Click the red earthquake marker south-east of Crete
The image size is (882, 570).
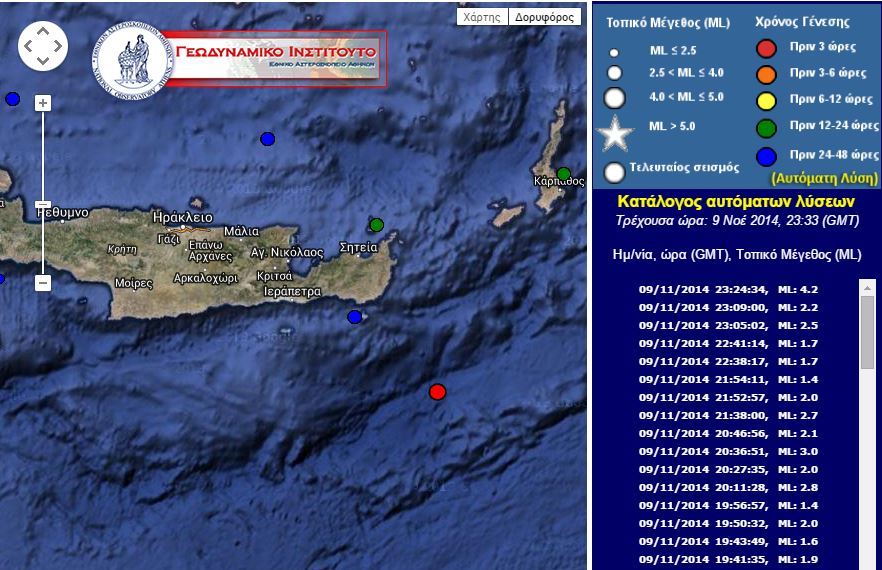[437, 392]
